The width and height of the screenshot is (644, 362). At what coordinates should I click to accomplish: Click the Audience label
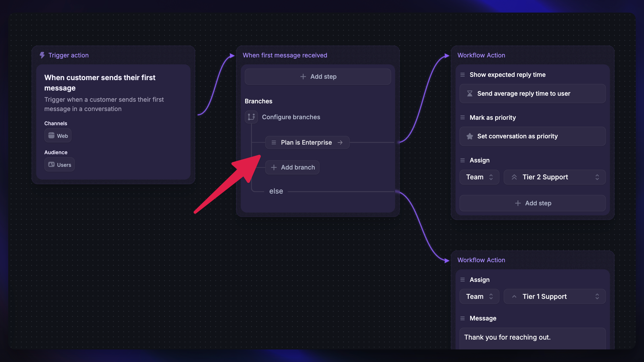click(x=56, y=152)
